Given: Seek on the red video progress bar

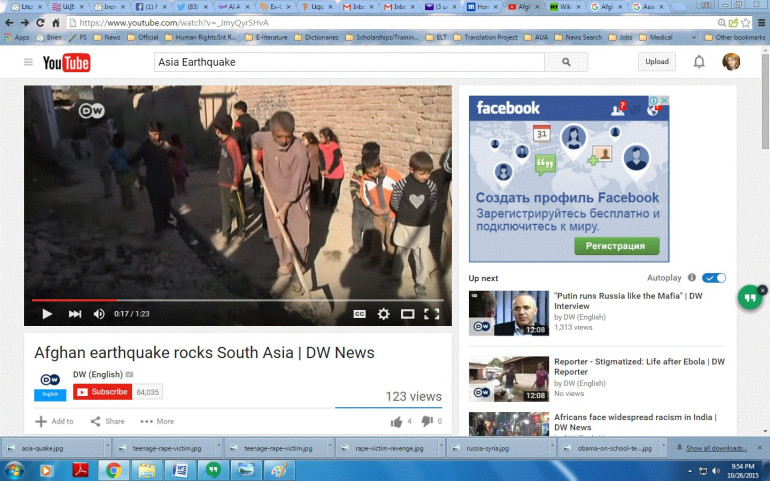Looking at the screenshot, I should (x=74, y=300).
